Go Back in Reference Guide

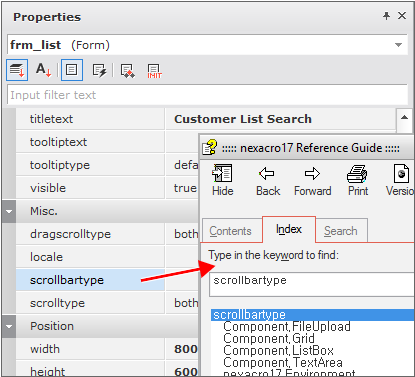[268, 180]
